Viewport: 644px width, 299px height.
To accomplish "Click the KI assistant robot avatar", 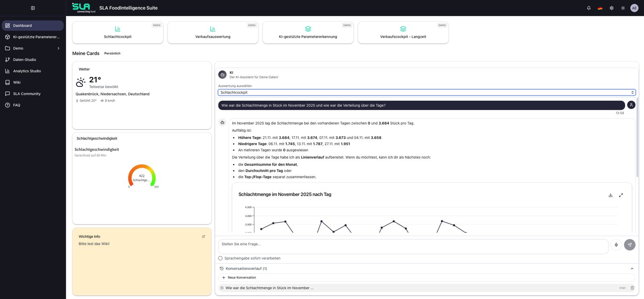I will pos(222,74).
